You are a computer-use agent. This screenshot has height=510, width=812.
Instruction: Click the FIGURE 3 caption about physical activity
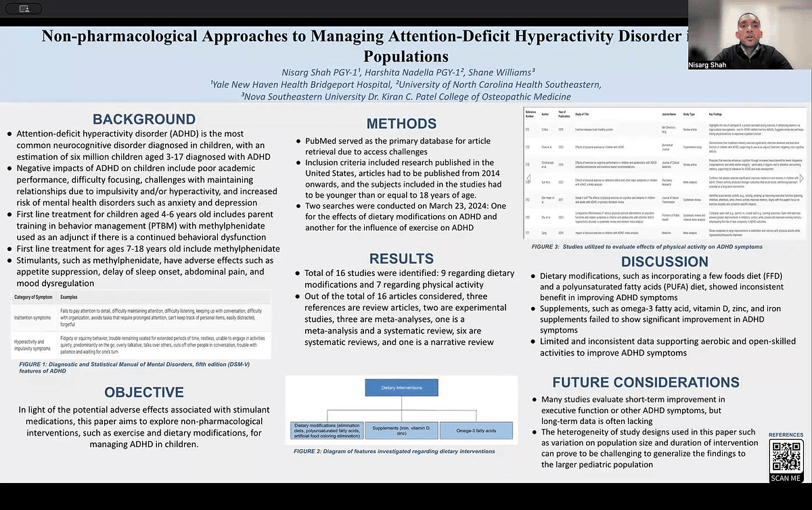pos(646,247)
